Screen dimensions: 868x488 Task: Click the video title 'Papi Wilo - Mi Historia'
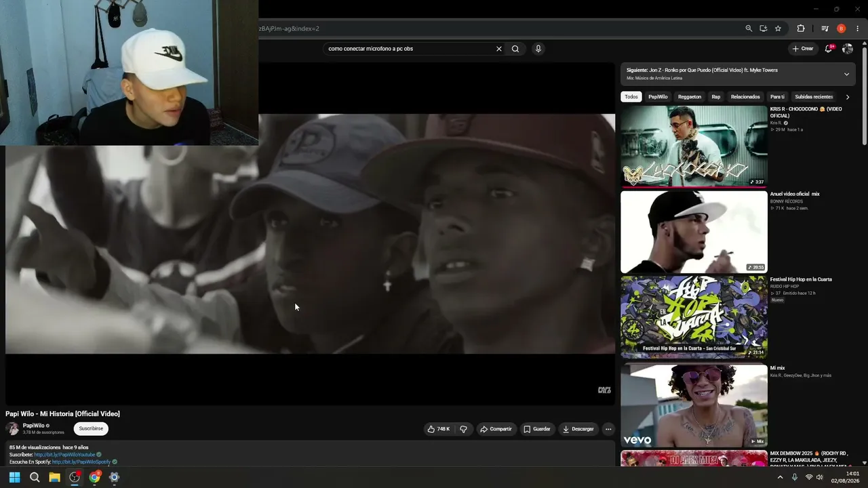tap(62, 413)
